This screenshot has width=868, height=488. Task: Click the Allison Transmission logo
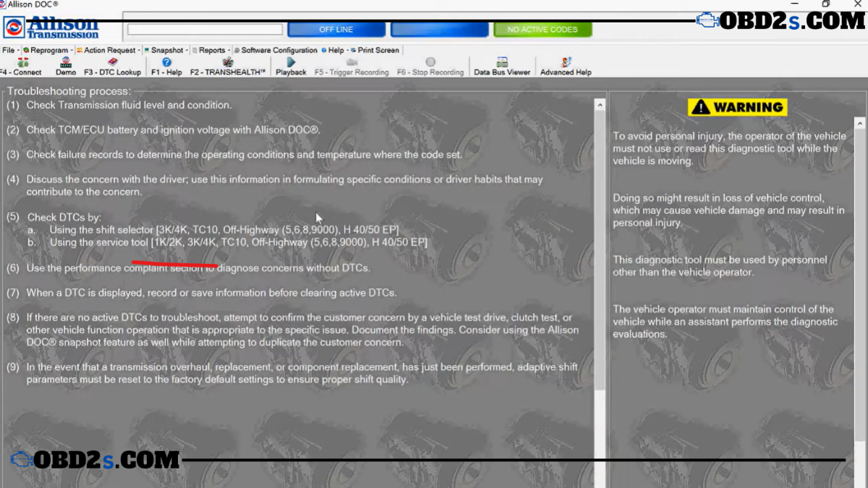51,27
